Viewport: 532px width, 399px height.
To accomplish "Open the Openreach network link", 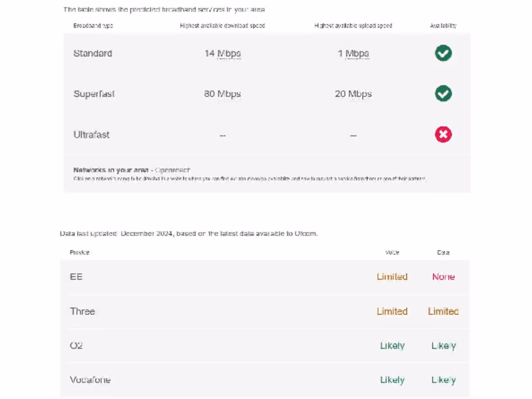I will [x=173, y=170].
